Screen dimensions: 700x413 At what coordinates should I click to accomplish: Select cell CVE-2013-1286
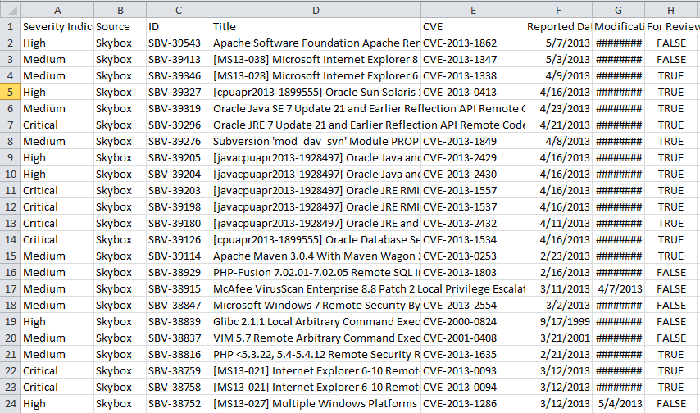click(x=473, y=404)
